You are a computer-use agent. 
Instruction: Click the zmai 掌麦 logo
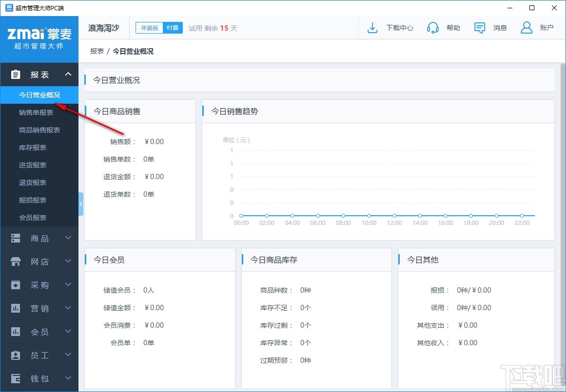tap(39, 38)
